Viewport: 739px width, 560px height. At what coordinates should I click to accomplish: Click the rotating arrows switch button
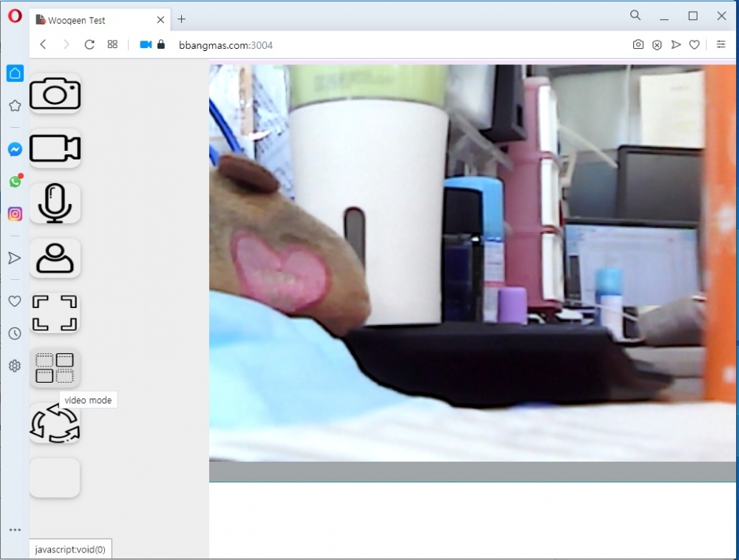(55, 423)
